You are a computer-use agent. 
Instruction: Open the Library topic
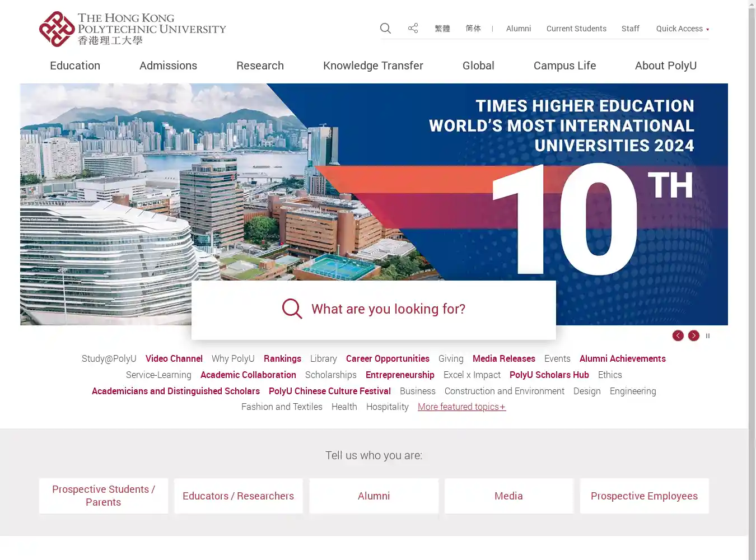pyautogui.click(x=324, y=358)
